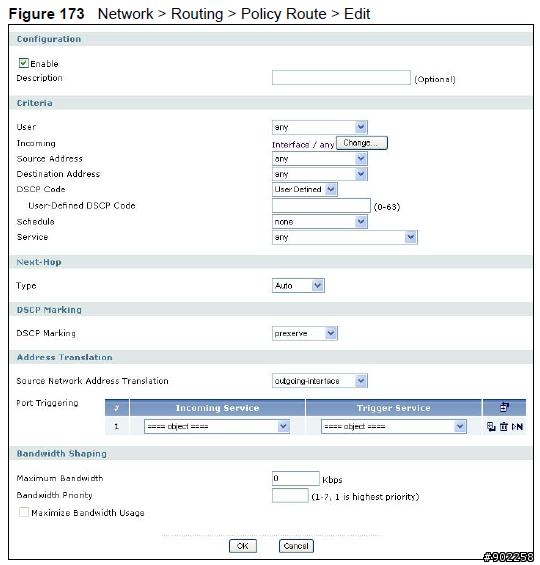The width and height of the screenshot is (540, 565).
Task: Click row number 1 in Port Triggering table
Action: coord(116,427)
